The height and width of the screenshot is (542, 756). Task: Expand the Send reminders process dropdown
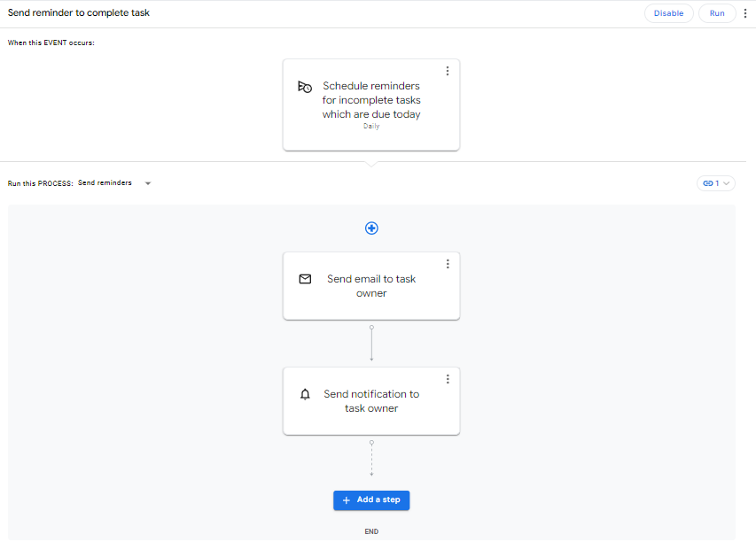[148, 183]
